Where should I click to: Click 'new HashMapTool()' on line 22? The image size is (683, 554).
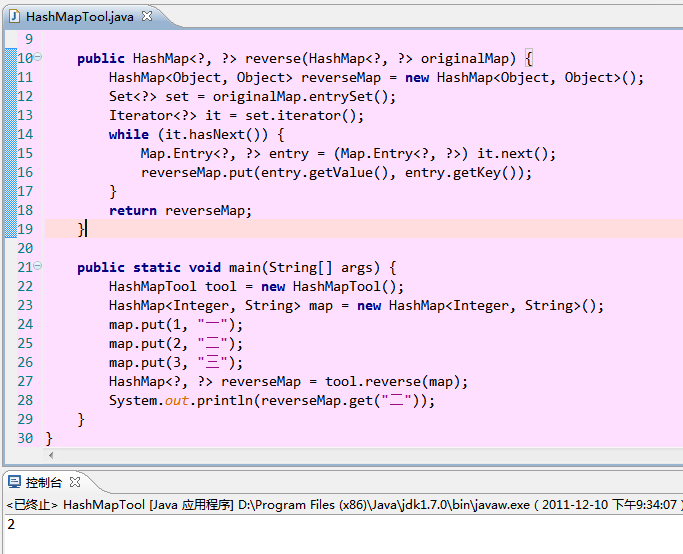[328, 287]
